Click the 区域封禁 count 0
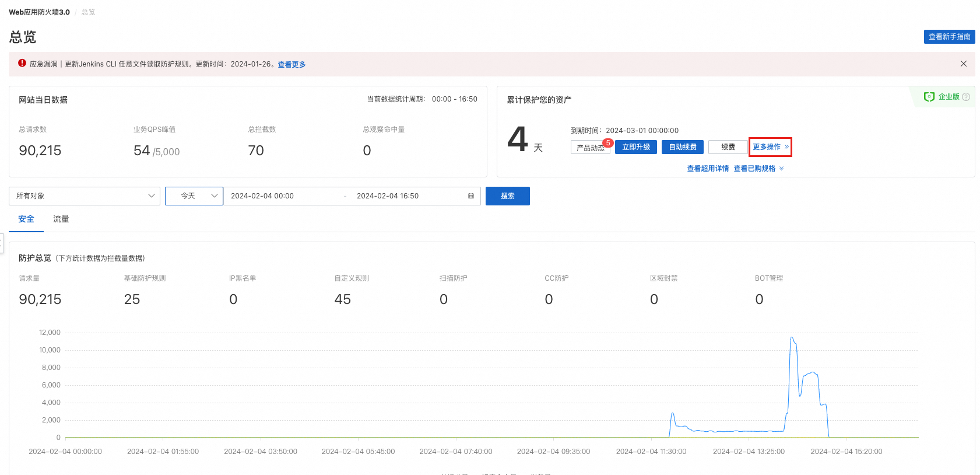 click(654, 299)
